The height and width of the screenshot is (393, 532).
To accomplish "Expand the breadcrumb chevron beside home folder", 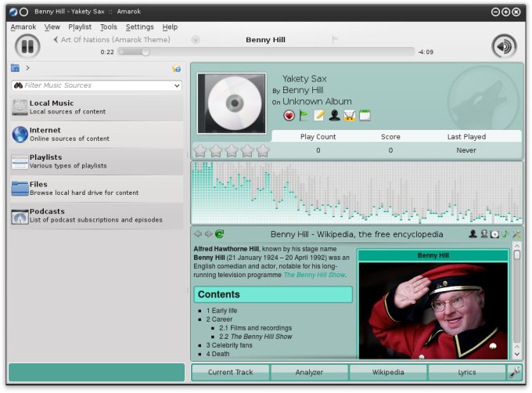I will pos(27,68).
